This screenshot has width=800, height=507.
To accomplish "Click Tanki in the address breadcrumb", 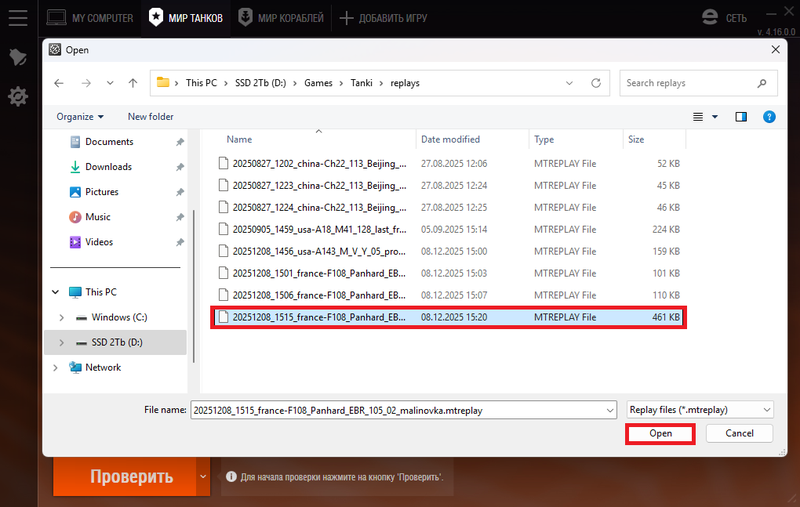I will [x=361, y=83].
